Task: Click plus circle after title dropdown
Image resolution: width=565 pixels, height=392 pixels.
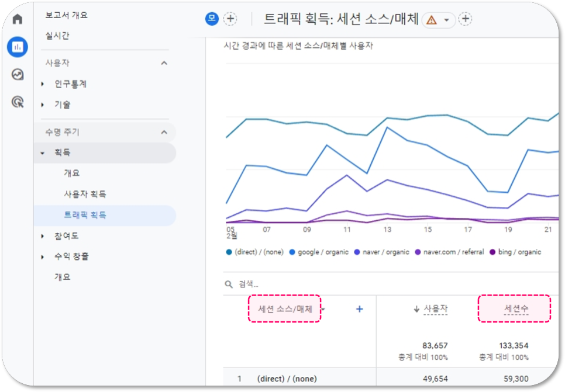Action: tap(465, 19)
